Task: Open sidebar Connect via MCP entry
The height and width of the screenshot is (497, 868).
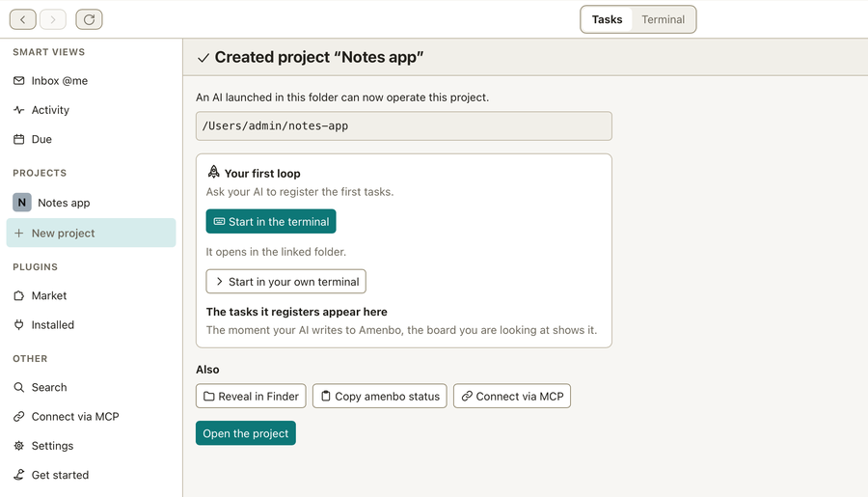Action: (91, 417)
